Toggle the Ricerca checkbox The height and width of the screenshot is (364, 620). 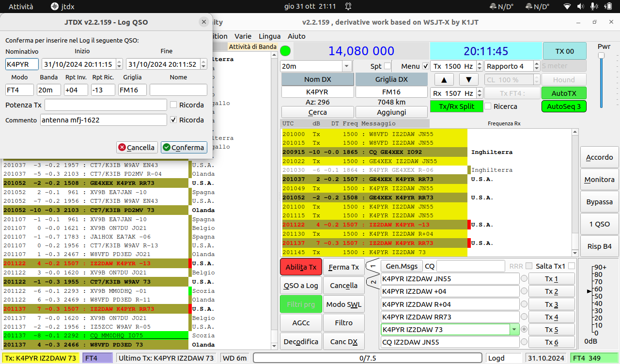[x=488, y=106]
